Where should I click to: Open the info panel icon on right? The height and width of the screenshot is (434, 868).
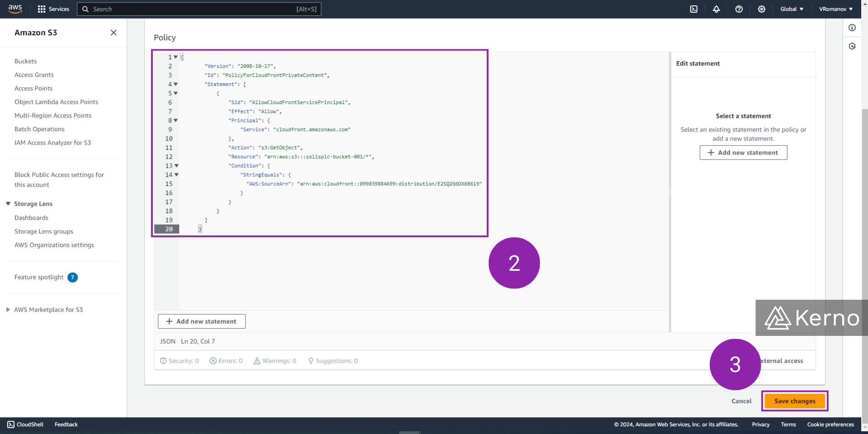point(852,28)
